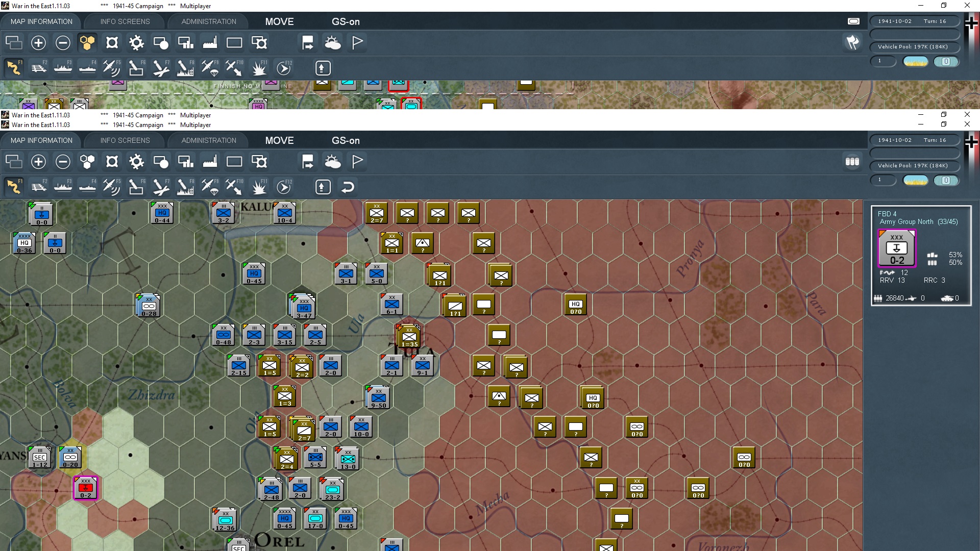The width and height of the screenshot is (980, 551).
Task: Click the undo move arrow icon
Action: tap(348, 187)
